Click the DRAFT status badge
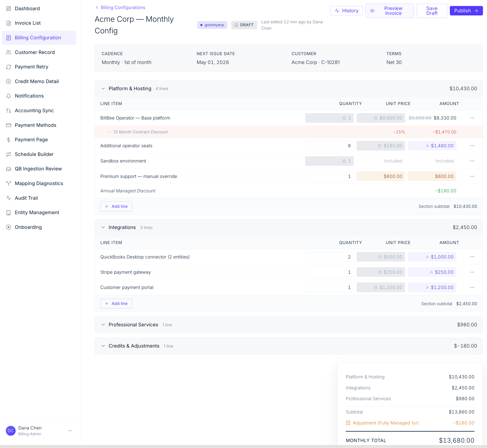 244,25
